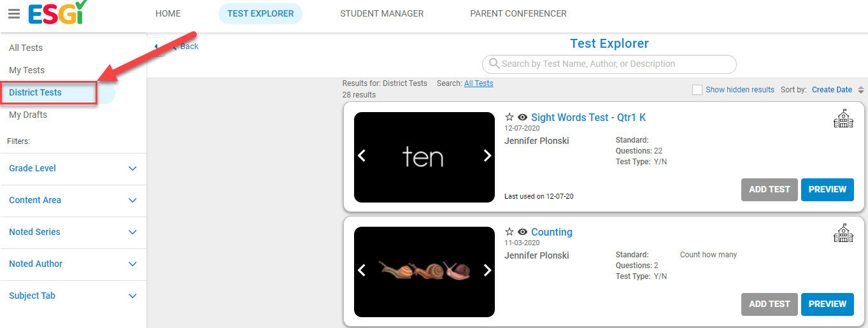
Task: Open the Sight Words Test - Qtr1 K link
Action: (x=588, y=117)
